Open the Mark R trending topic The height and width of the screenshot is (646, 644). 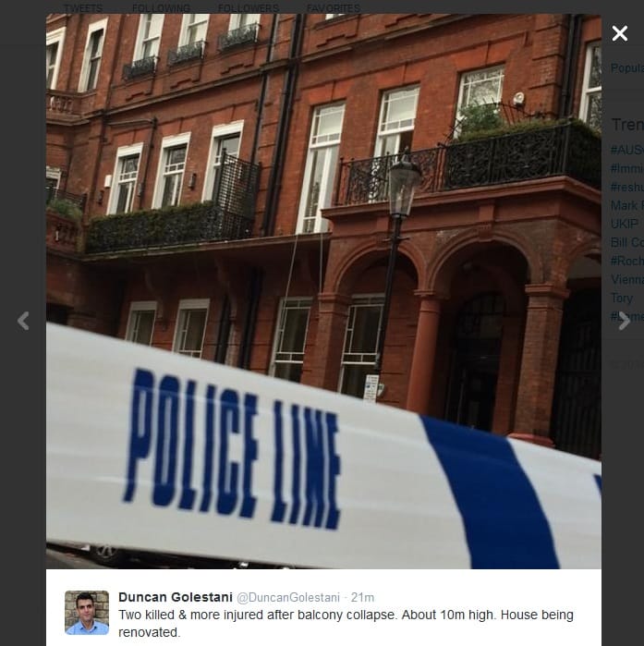pos(627,205)
